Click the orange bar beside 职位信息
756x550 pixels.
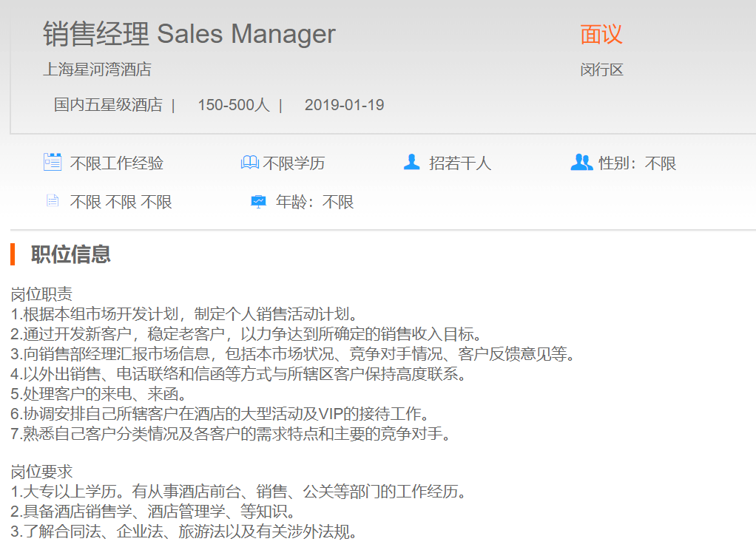13,254
